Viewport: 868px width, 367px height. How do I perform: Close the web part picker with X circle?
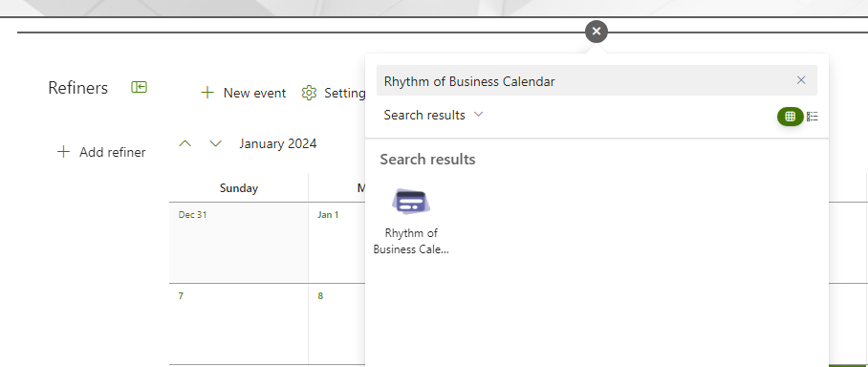click(597, 32)
